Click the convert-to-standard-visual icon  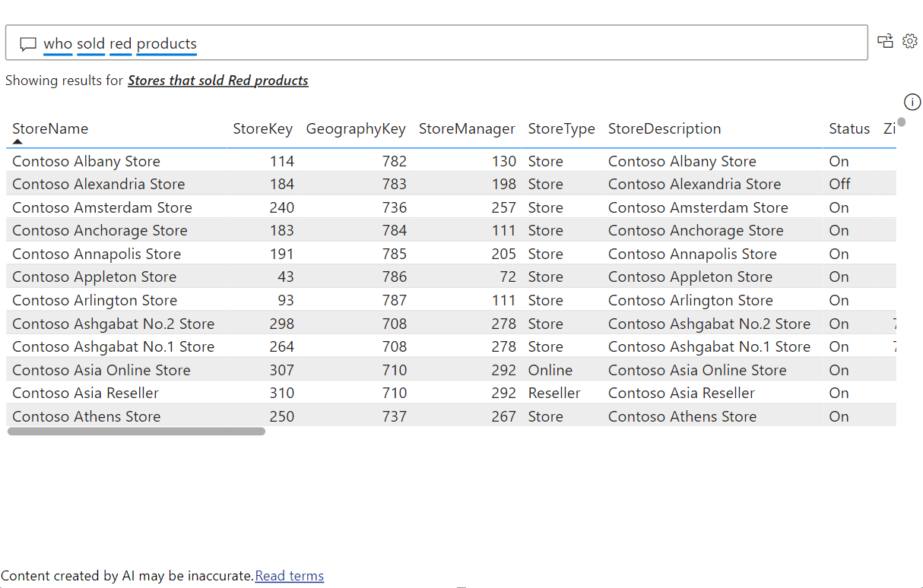[886, 41]
